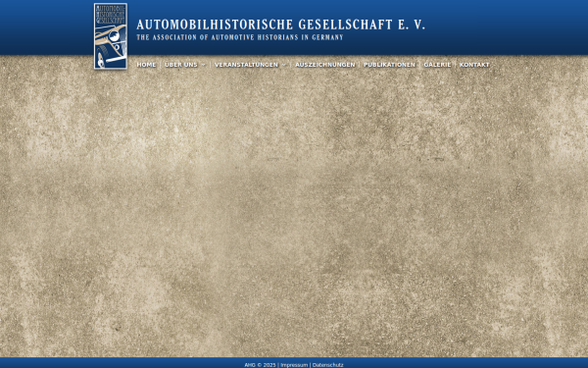Go to the Auszeichnungen page

pyautogui.click(x=324, y=65)
